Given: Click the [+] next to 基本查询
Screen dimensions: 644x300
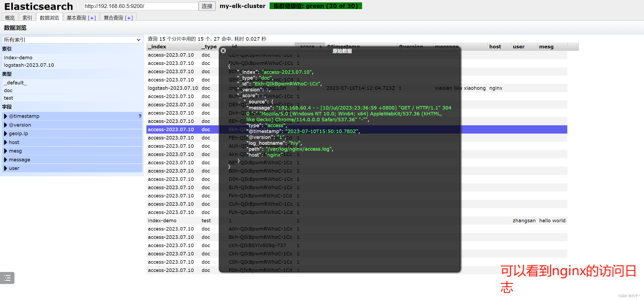Looking at the screenshot, I should tap(92, 18).
